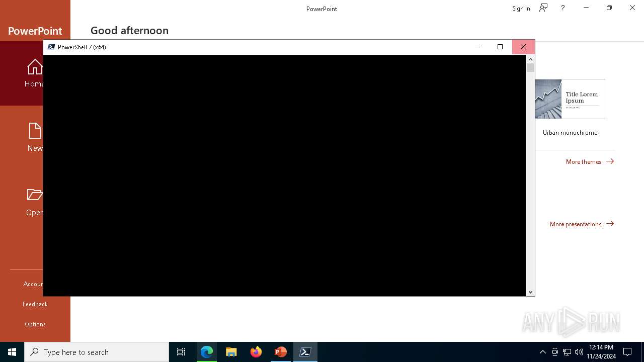Select the Urban monochrome theme thumbnail
Viewport: 644px width, 362px height.
coord(570,99)
